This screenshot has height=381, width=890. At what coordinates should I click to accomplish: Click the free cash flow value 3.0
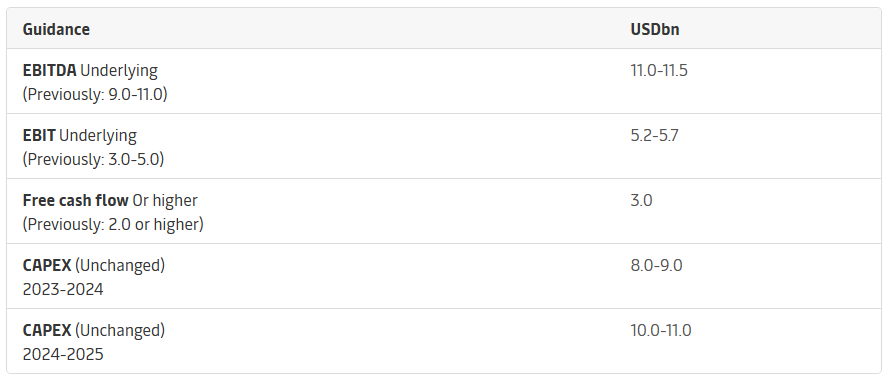click(x=641, y=200)
